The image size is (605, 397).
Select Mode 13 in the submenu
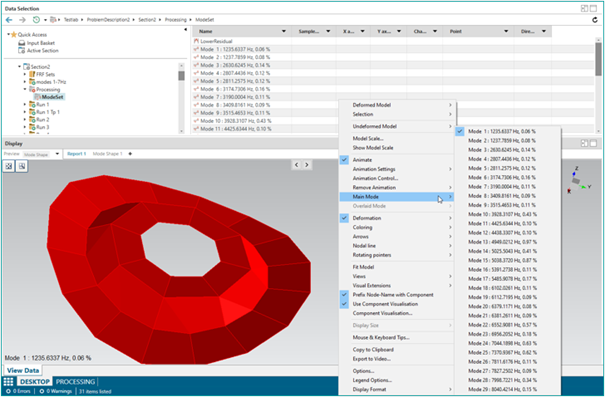[502, 242]
